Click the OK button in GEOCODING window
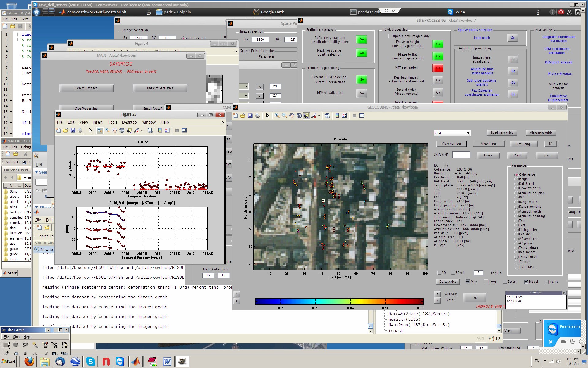Viewport: 588px width, 368px height. pos(474,298)
